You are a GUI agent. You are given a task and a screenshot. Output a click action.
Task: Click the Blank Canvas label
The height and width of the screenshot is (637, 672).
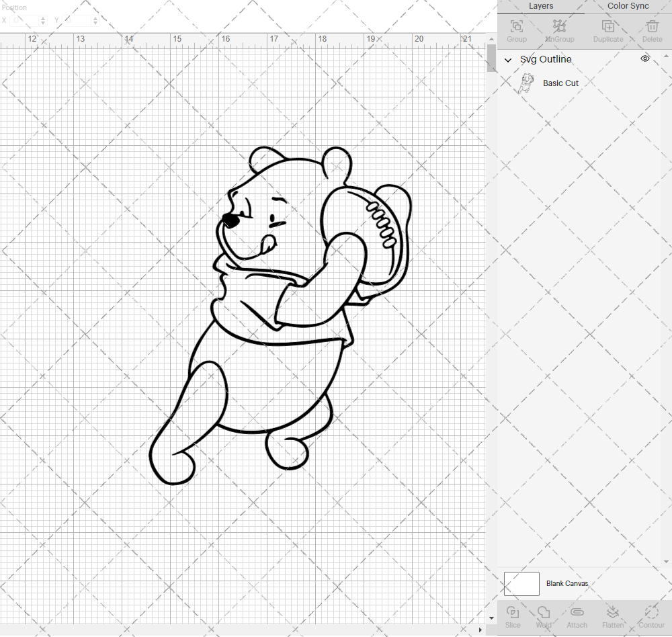click(x=567, y=583)
